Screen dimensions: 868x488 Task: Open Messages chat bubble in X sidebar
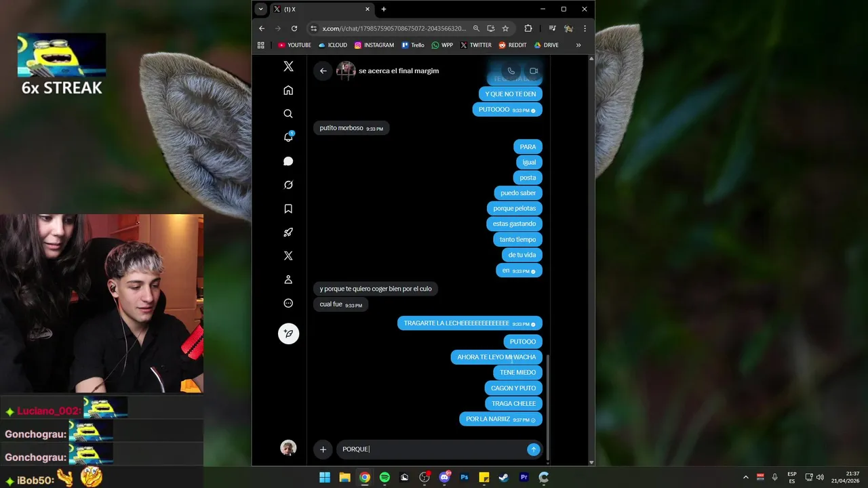pos(288,161)
